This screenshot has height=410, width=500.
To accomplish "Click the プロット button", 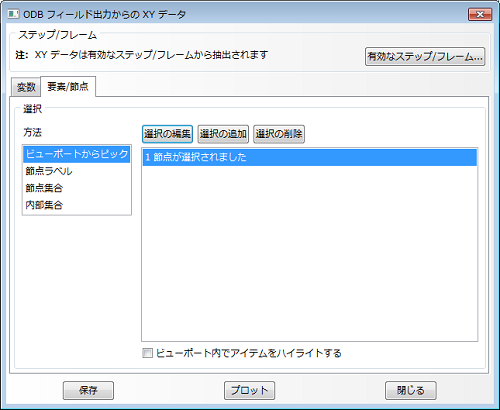I will point(249,390).
